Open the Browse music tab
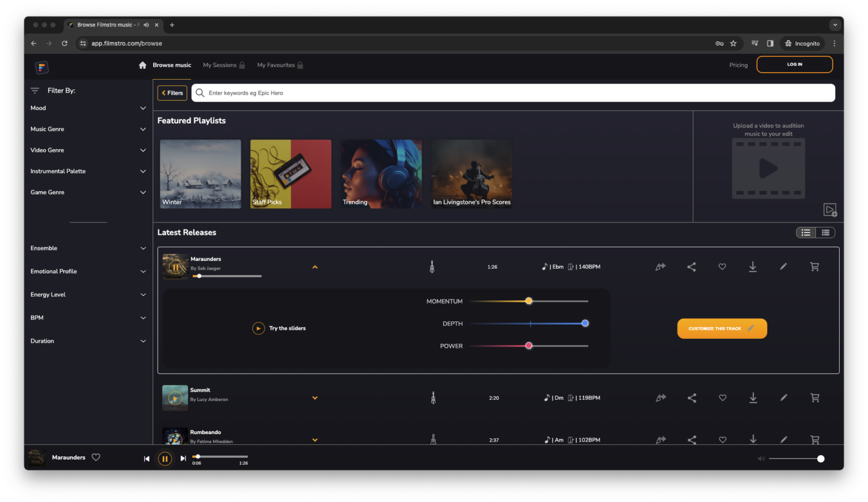868x502 pixels. (x=171, y=65)
